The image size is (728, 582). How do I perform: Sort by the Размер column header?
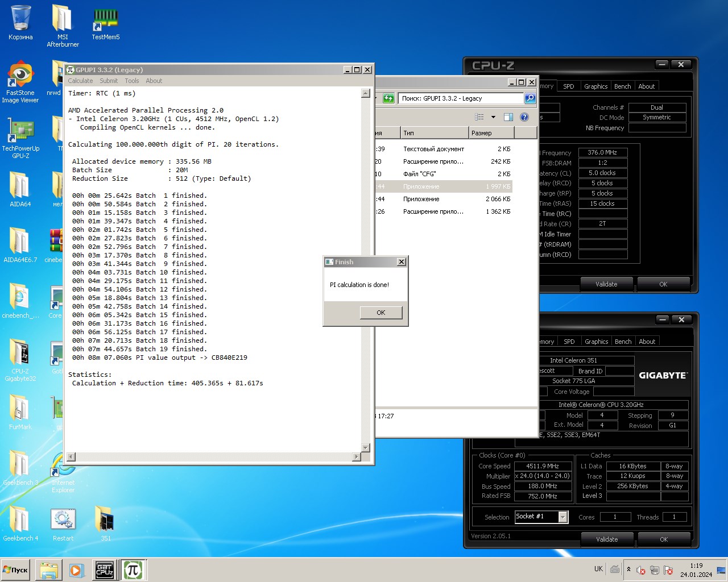pos(491,133)
